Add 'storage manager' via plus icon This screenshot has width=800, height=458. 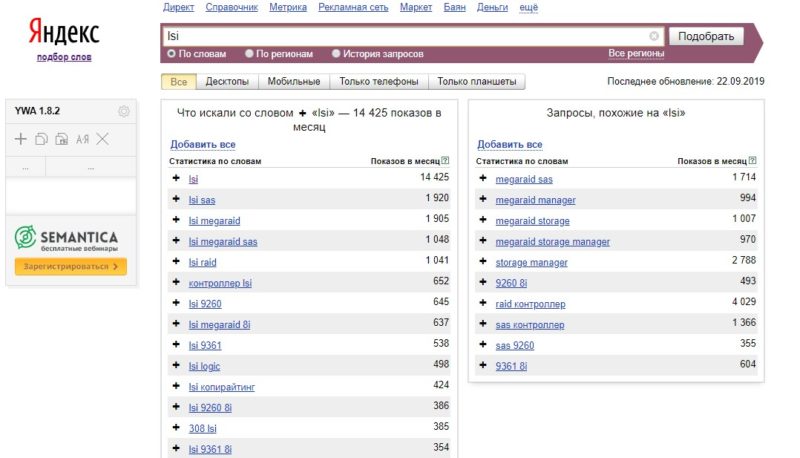pos(483,261)
